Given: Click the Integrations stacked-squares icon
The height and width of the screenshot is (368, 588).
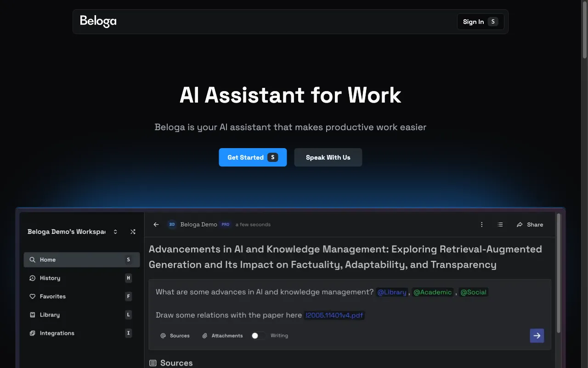Looking at the screenshot, I should (32, 333).
